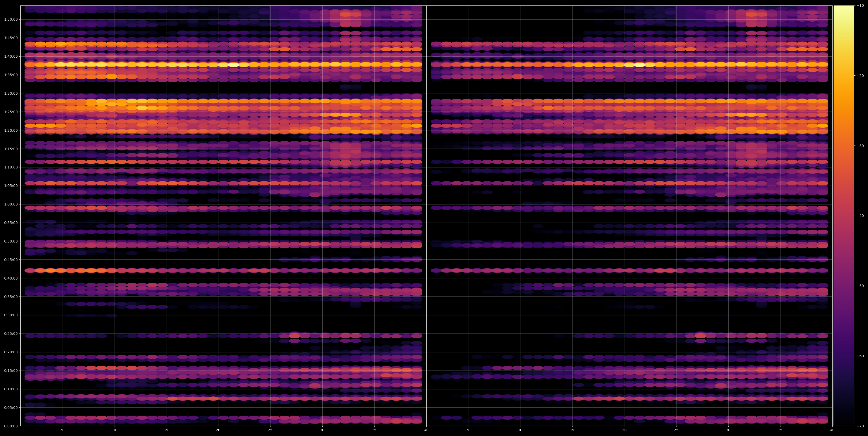The image size is (868, 436).
Task: Choose the 1:15:00 time axis label
Action: (x=10, y=149)
